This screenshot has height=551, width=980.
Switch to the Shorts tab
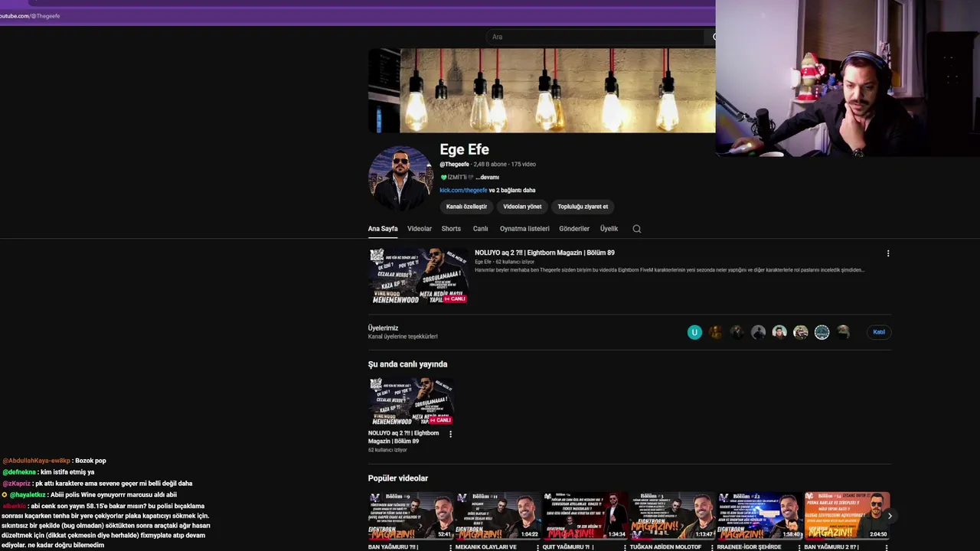[451, 229]
